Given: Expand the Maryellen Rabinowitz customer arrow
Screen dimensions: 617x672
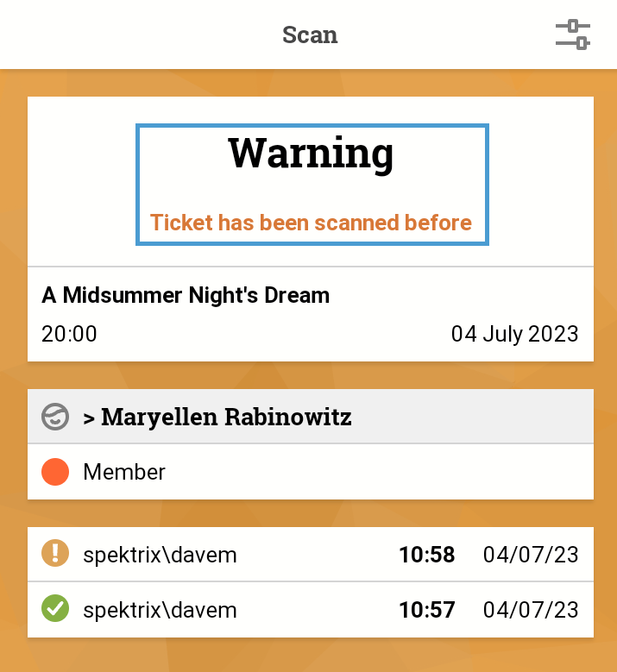Looking at the screenshot, I should click(x=89, y=418).
